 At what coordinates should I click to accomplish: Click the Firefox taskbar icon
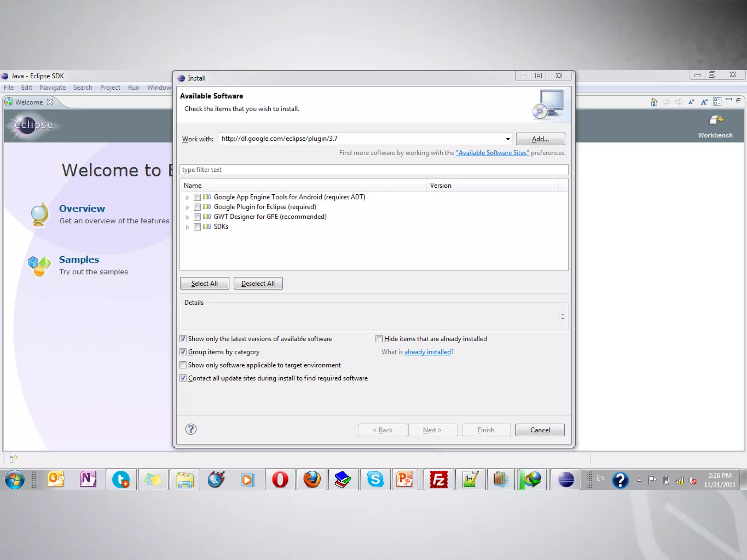[x=312, y=479]
